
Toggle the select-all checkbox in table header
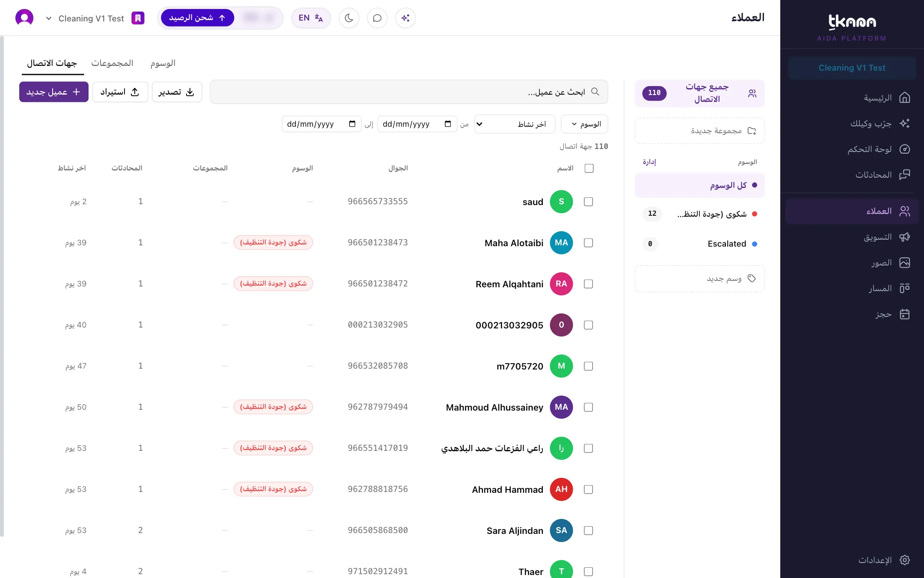pyautogui.click(x=589, y=168)
